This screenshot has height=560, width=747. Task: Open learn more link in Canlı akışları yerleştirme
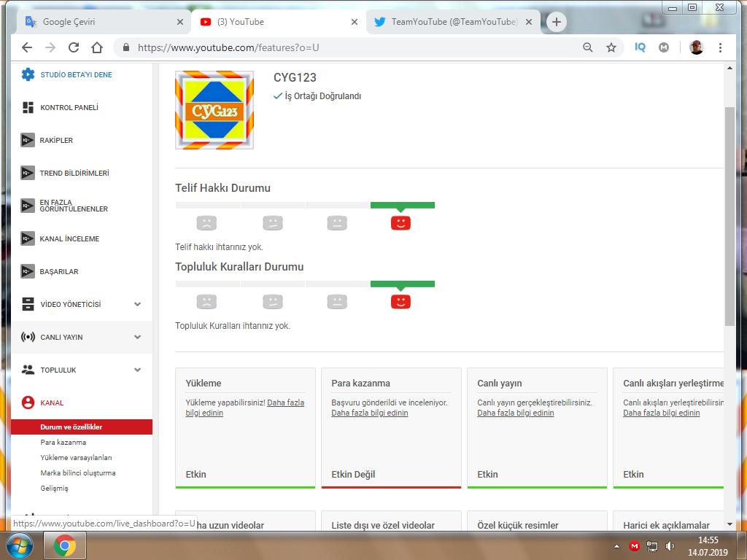point(661,413)
